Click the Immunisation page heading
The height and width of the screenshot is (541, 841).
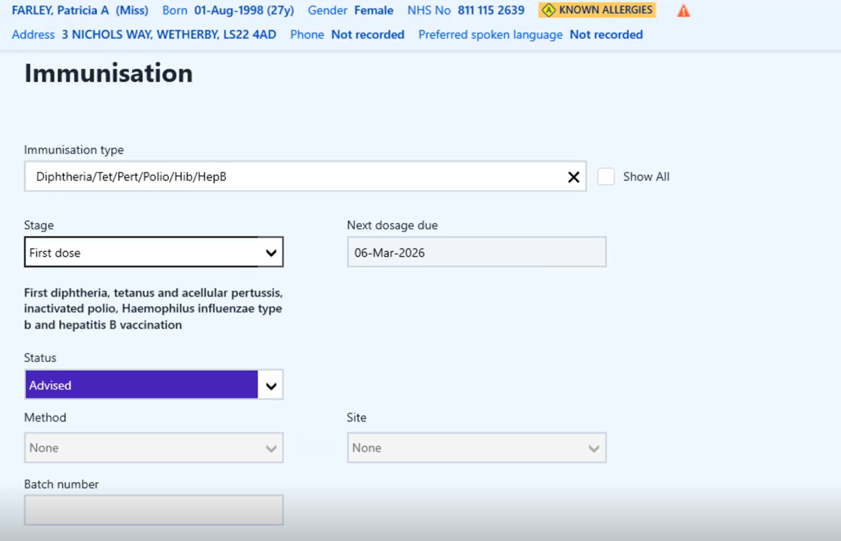[108, 73]
